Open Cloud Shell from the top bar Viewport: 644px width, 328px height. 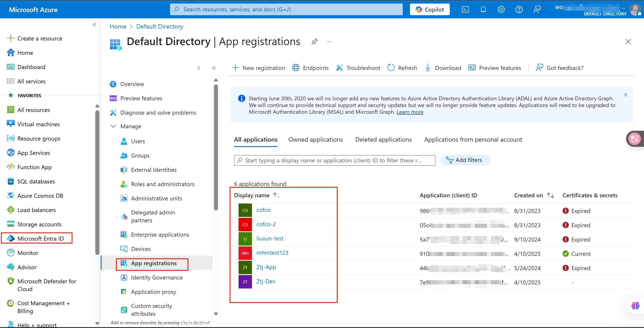coord(465,9)
